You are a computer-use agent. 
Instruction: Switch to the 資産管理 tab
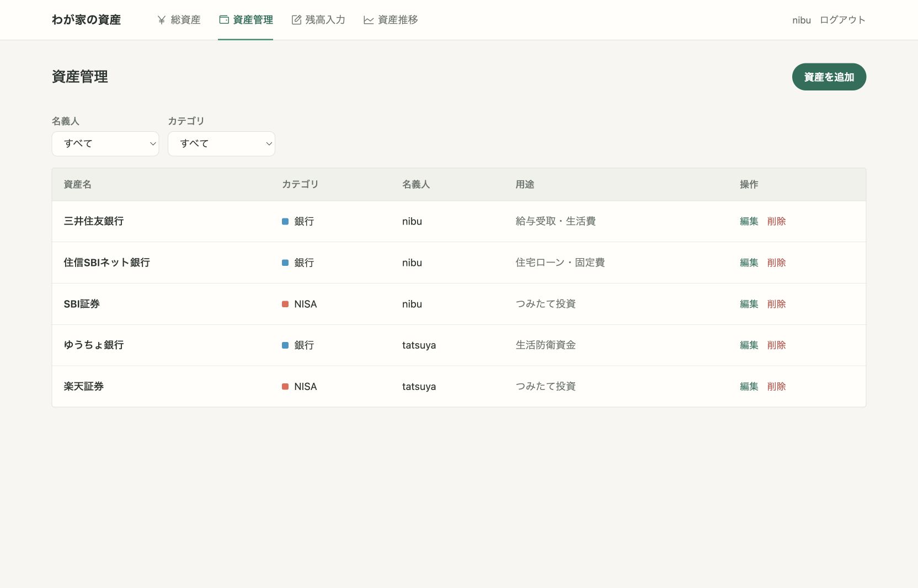[x=245, y=20]
